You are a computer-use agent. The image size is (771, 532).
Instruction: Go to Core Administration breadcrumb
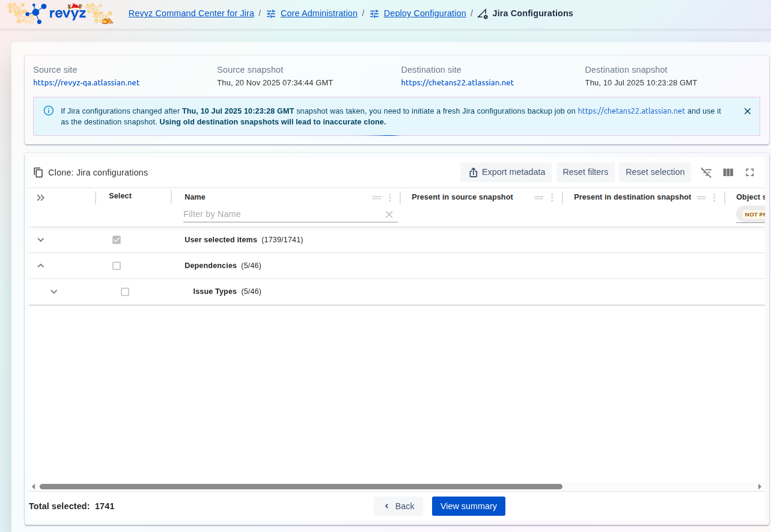click(x=318, y=13)
